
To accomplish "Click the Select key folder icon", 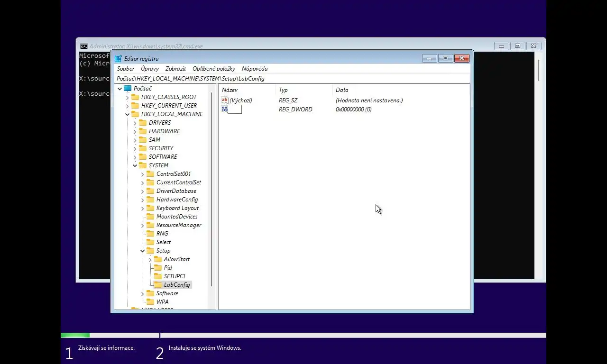I will point(150,242).
